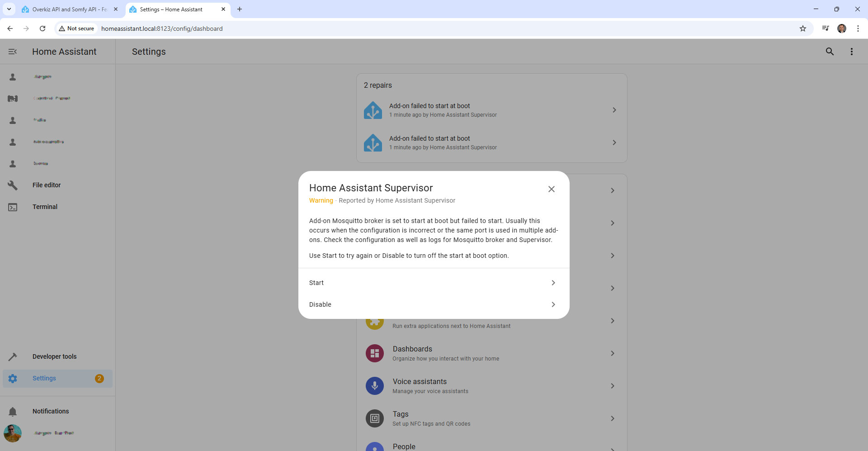The width and height of the screenshot is (868, 451).
Task: Click the first person icon in sidebar
Action: (x=13, y=77)
